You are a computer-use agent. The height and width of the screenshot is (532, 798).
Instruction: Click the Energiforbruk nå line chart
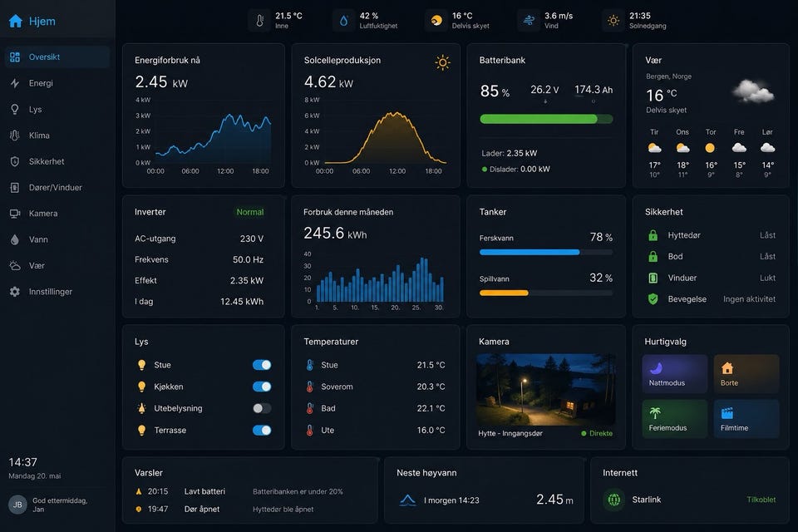click(204, 135)
